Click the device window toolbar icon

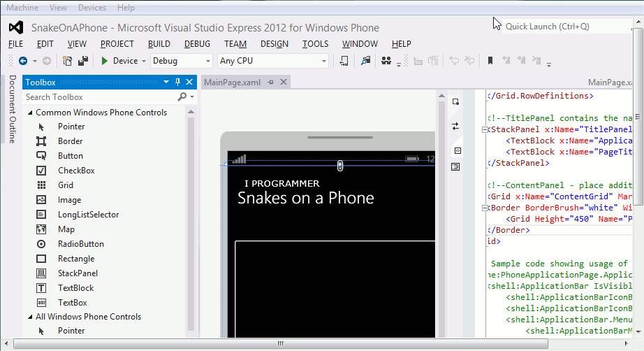pyautogui.click(x=344, y=61)
